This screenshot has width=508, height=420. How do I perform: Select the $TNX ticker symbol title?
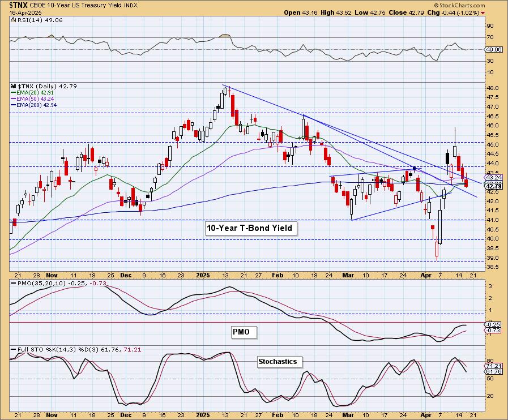(19, 5)
